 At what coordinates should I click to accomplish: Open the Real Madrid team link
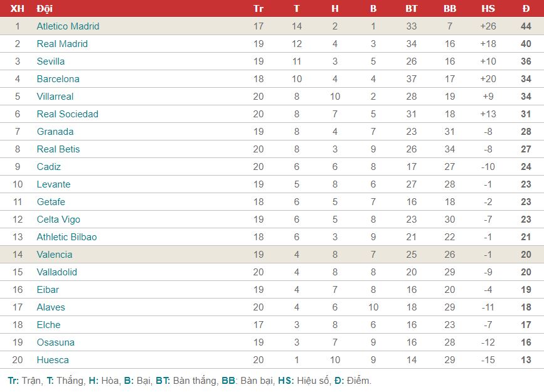pos(62,44)
